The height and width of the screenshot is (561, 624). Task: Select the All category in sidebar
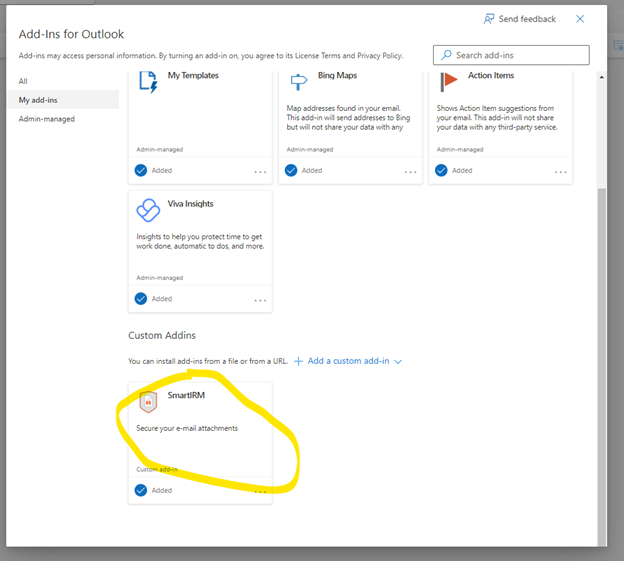[24, 81]
